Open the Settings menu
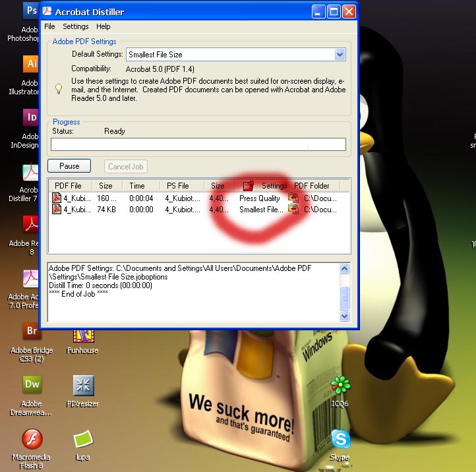The height and width of the screenshot is (472, 476). point(76,26)
